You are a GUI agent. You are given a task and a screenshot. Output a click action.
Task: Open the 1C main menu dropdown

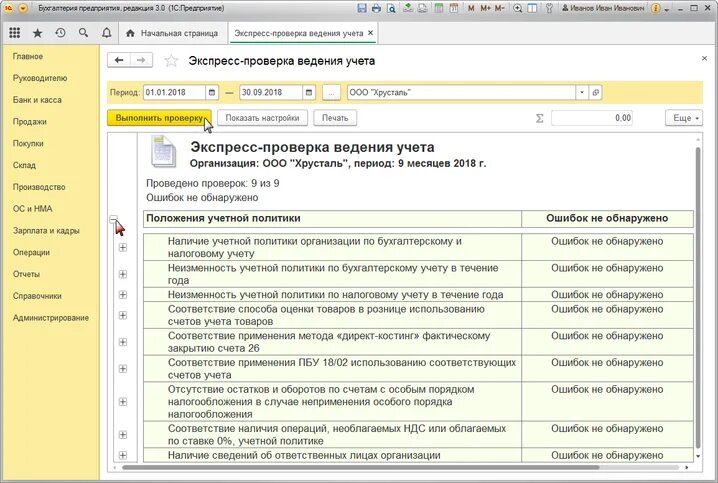(24, 8)
